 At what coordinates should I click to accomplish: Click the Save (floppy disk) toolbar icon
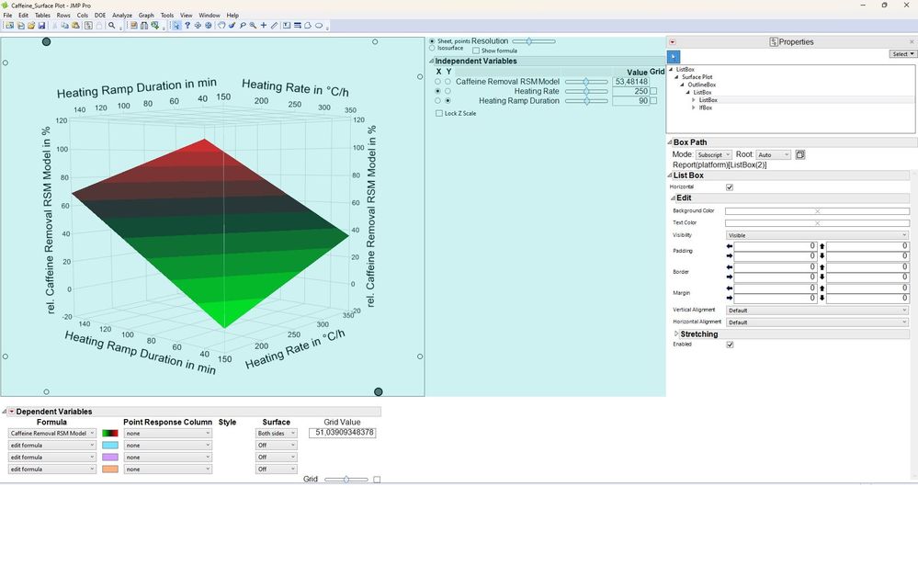[41, 26]
